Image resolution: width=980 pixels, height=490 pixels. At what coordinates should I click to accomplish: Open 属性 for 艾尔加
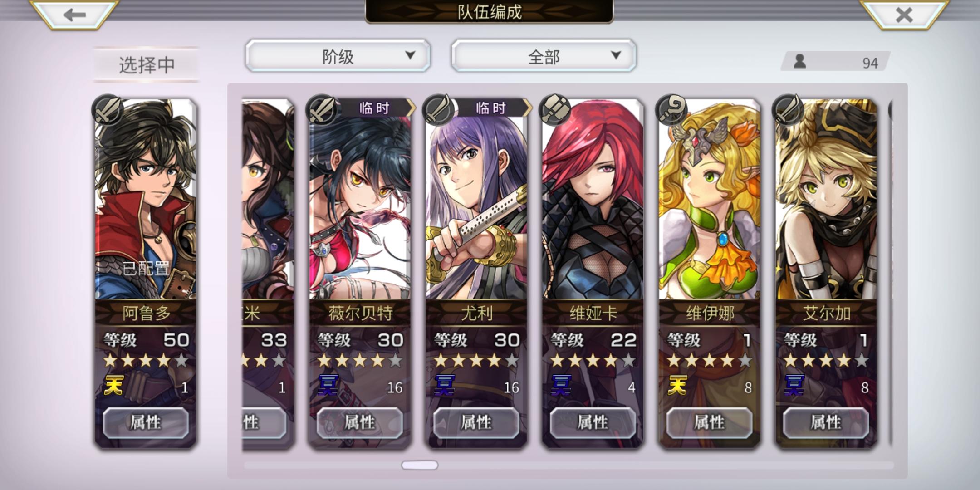(826, 422)
